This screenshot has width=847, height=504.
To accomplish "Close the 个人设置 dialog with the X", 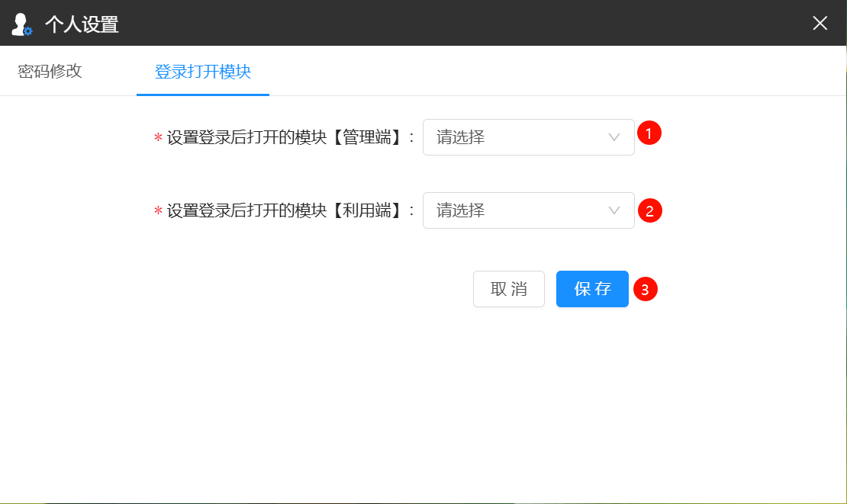I will click(x=820, y=23).
